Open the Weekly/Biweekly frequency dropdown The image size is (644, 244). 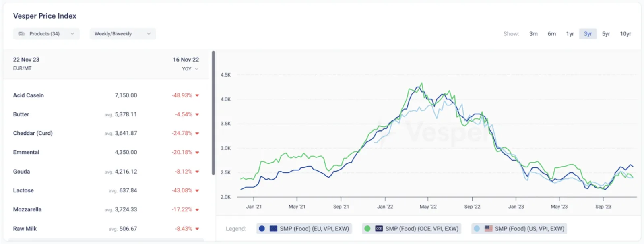point(123,34)
